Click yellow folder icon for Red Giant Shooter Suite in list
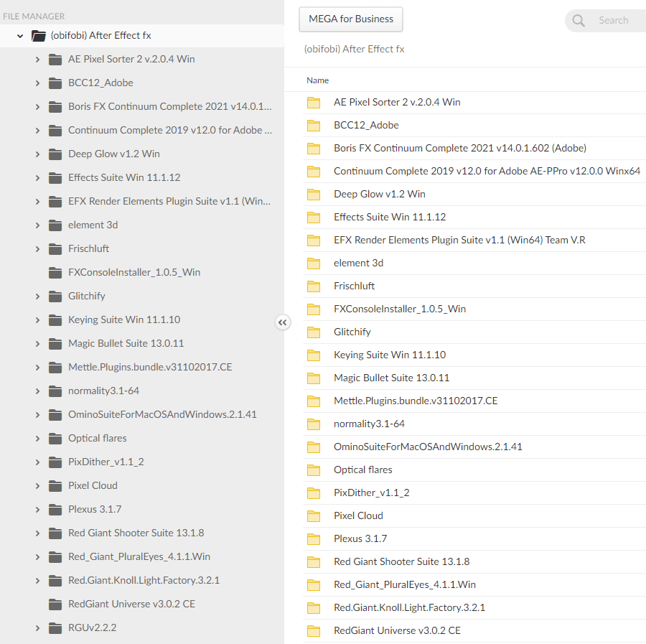 [x=314, y=562]
